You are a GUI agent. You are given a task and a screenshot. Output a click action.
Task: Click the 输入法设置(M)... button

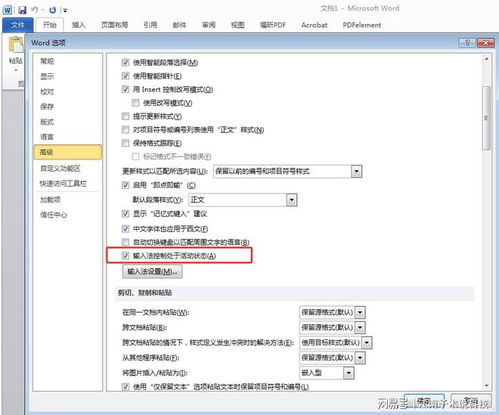coord(152,272)
